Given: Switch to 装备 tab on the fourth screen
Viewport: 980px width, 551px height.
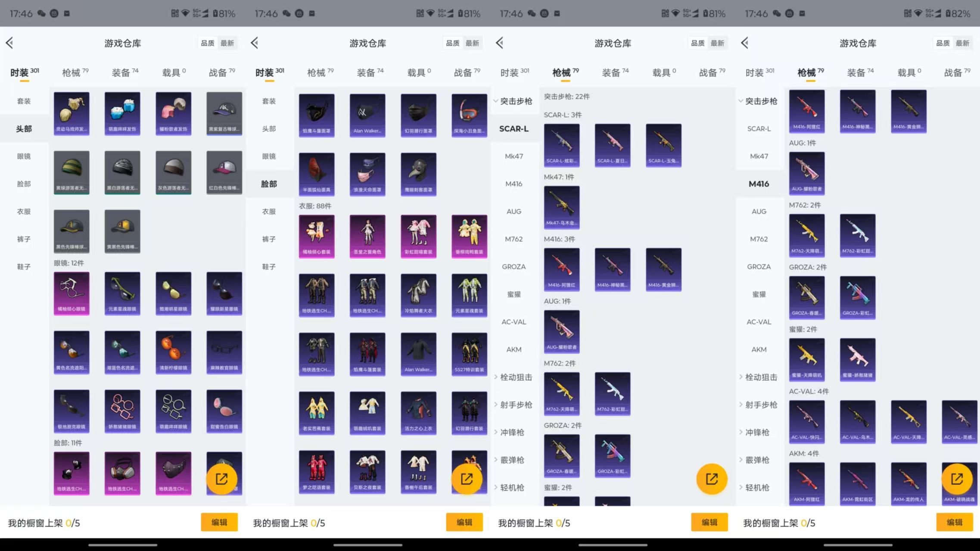Looking at the screenshot, I should pyautogui.click(x=860, y=72).
